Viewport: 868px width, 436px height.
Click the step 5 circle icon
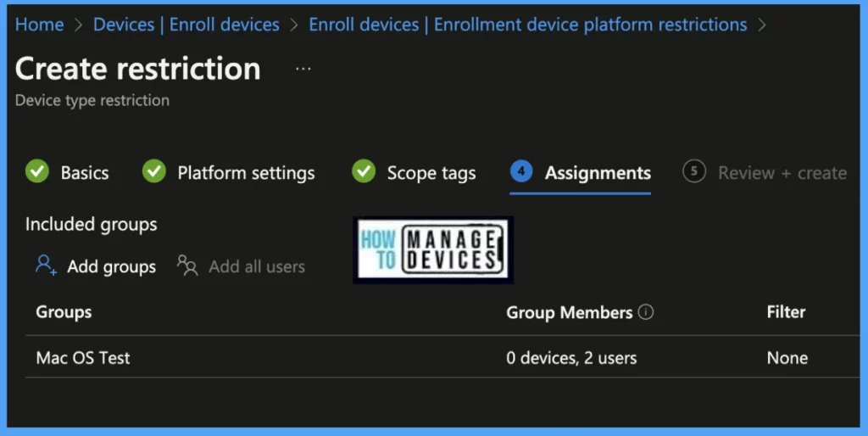point(694,171)
